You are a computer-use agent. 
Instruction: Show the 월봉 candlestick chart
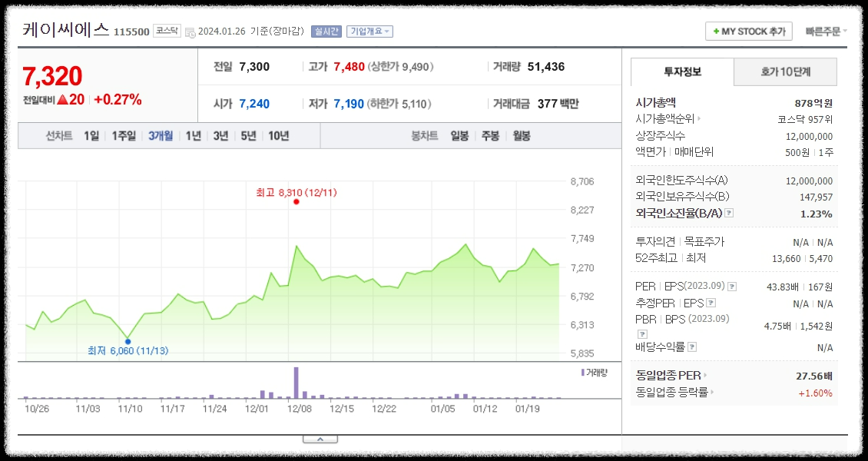tap(522, 135)
